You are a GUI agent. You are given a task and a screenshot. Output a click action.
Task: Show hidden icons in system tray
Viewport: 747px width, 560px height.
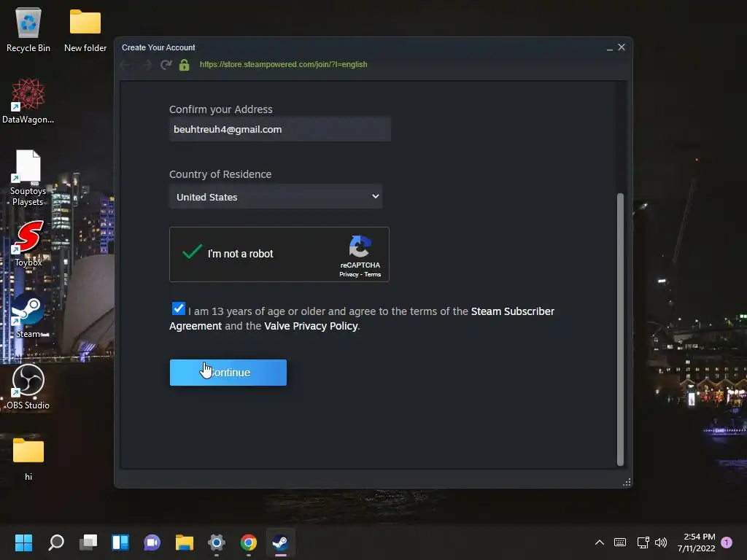600,542
